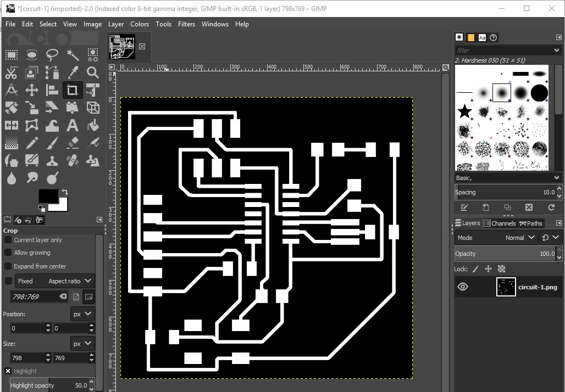Image resolution: width=565 pixels, height=392 pixels.
Task: Select the Paintbrush tool
Action: pyautogui.click(x=52, y=143)
